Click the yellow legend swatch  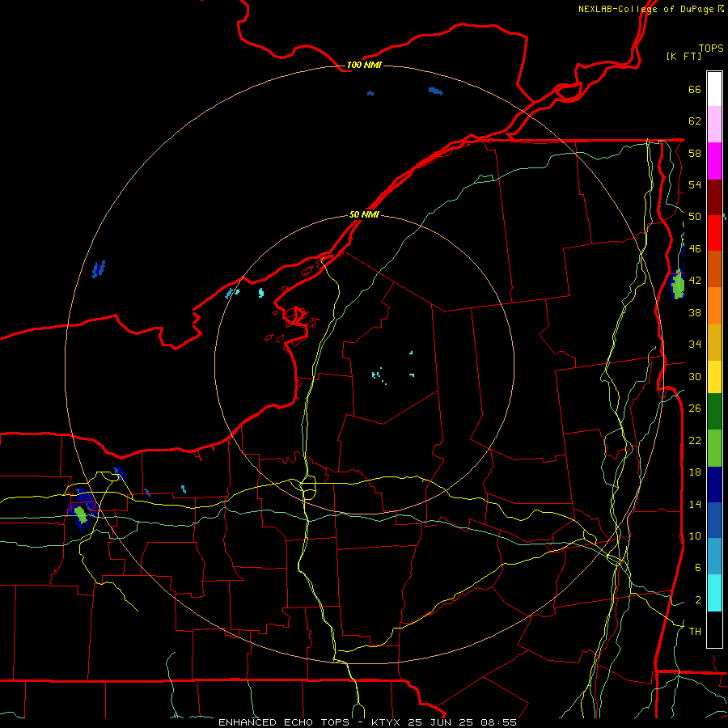pyautogui.click(x=714, y=377)
